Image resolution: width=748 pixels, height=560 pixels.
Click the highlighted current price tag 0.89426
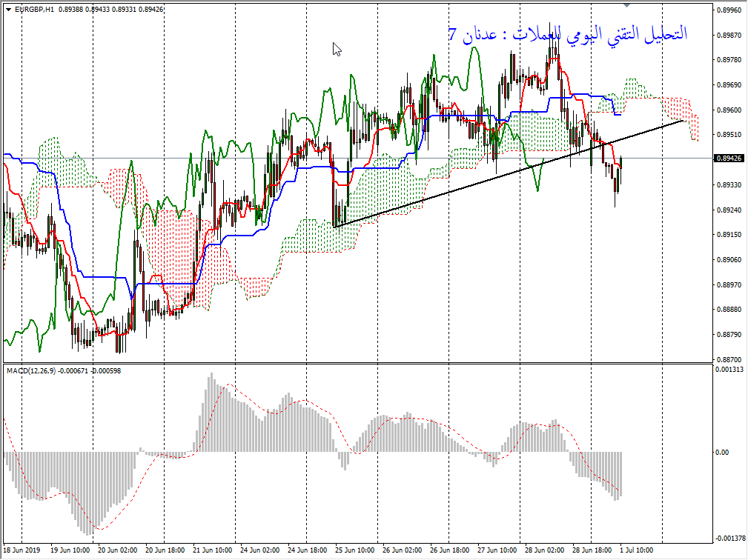click(x=730, y=159)
